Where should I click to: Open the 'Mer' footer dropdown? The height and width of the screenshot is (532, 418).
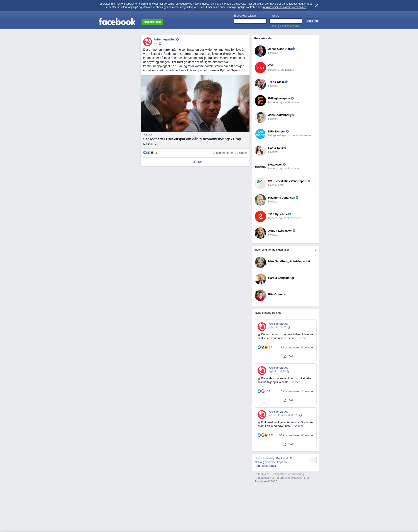pos(307,478)
